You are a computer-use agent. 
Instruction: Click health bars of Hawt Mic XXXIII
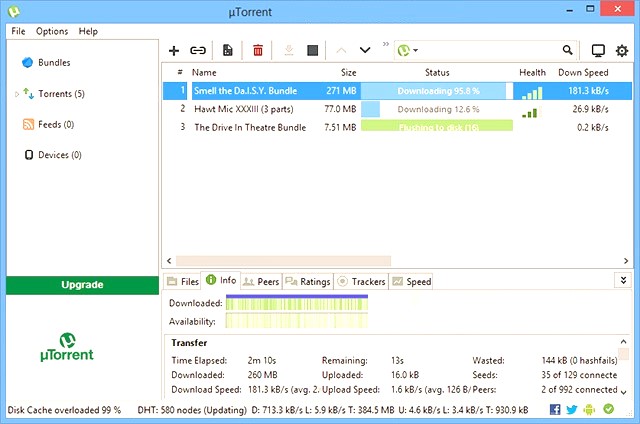click(531, 112)
